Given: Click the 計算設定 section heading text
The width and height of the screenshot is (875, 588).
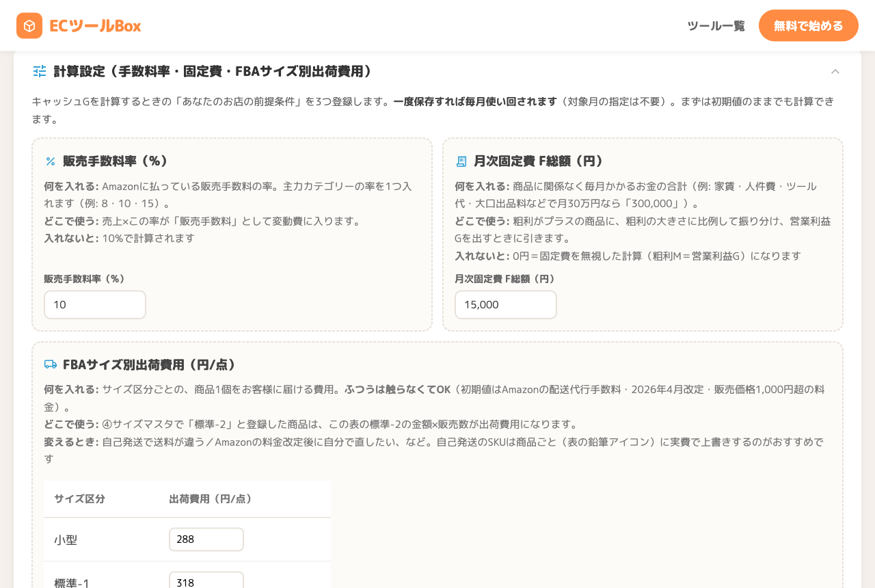Looking at the screenshot, I should click(213, 71).
